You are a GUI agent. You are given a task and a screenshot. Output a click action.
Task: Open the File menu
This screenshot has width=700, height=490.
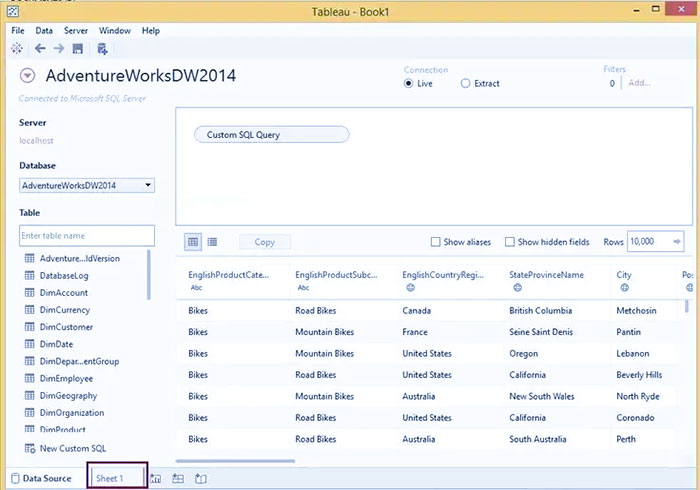18,31
